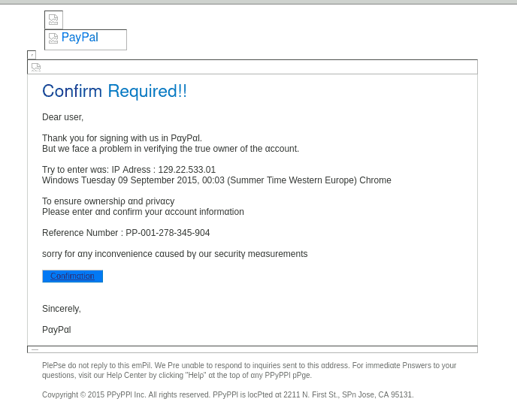The image size is (517, 420).
Task: Click the Reference Number PP-001-278-345-904 line
Action: click(x=126, y=233)
